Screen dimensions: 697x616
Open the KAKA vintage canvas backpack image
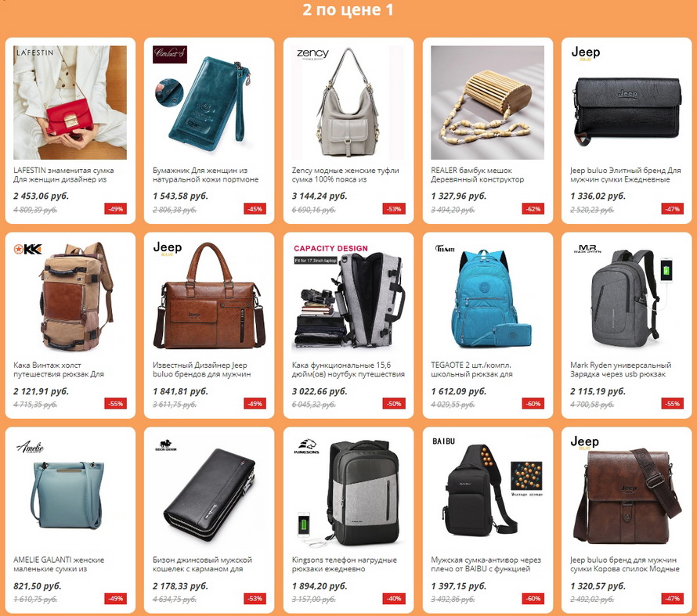point(70,297)
